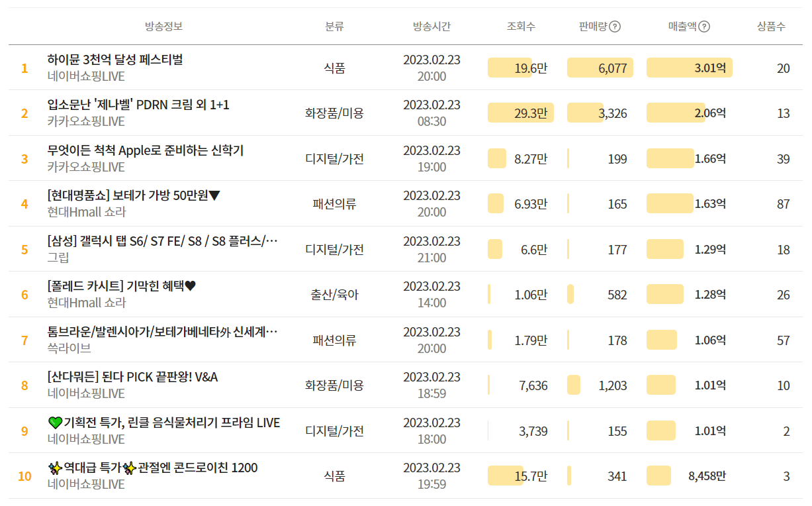
Task: Select the 톰브라운/발렌시아가 broadcast title
Action: [162, 332]
